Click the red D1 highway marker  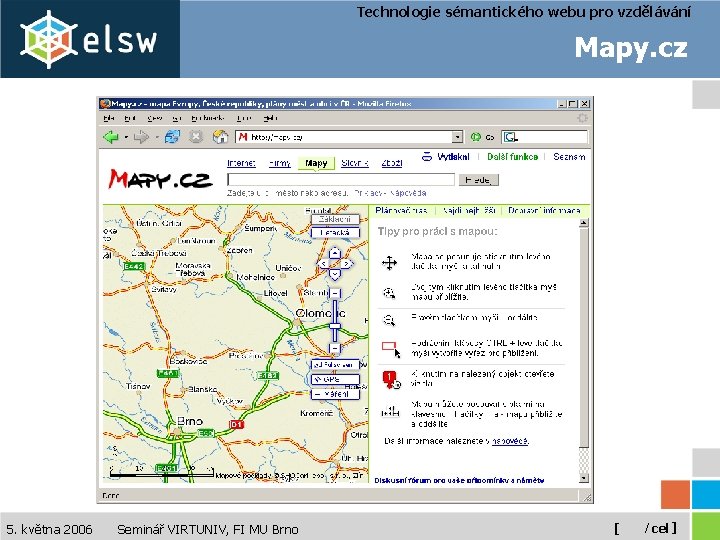(236, 424)
